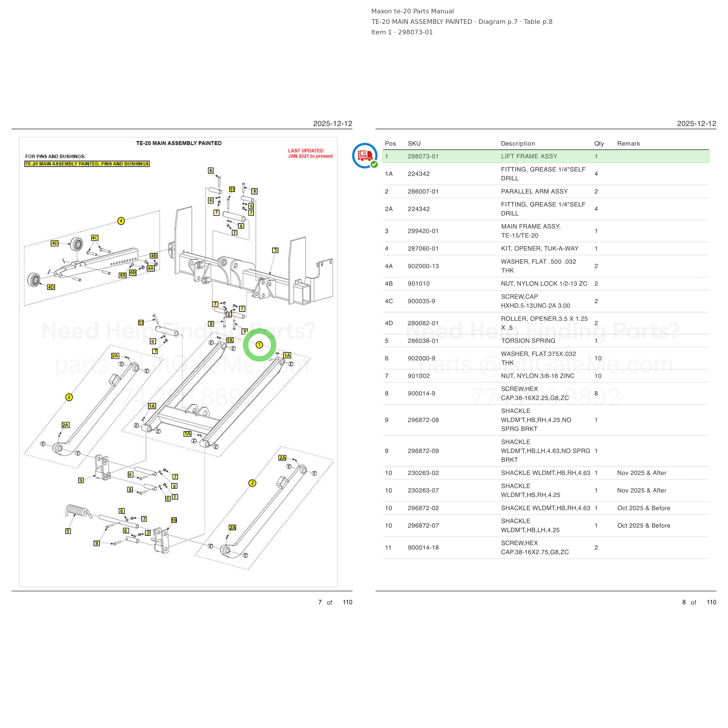Click the Pos column header

(390, 144)
